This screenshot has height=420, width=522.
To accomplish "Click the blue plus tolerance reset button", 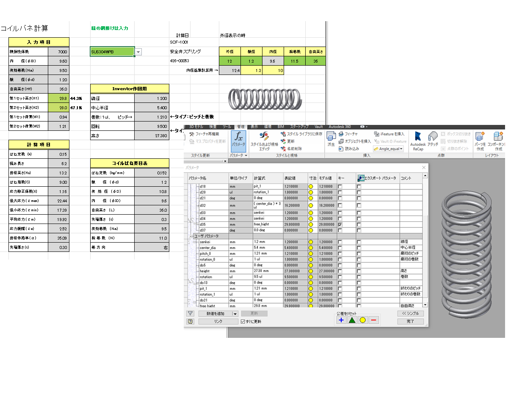I will pos(341,320).
